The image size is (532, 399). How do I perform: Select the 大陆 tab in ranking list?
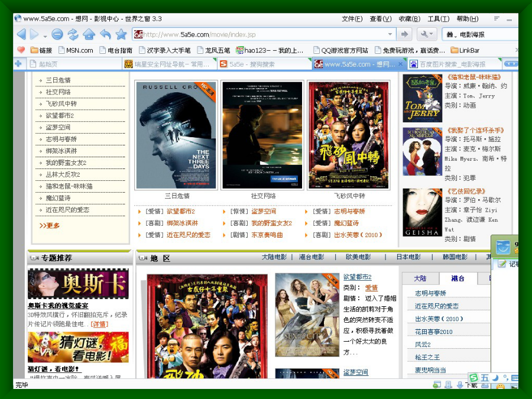(420, 278)
